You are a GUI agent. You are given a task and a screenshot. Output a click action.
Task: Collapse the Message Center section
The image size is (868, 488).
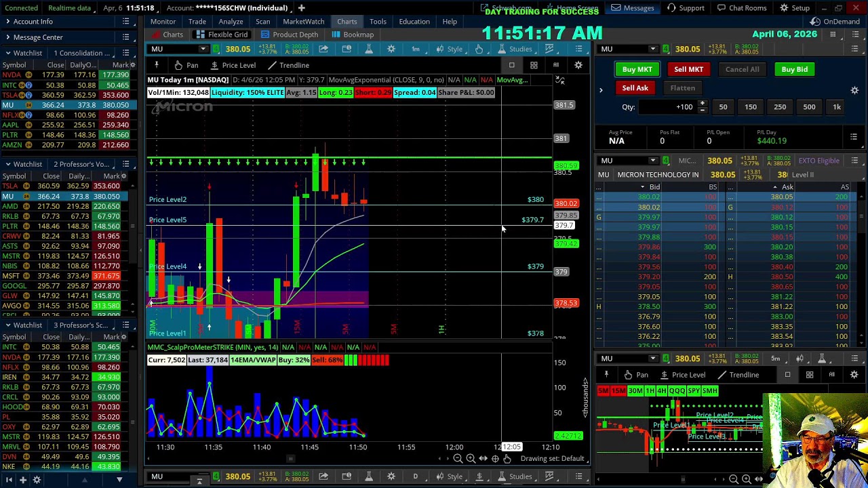coord(7,37)
